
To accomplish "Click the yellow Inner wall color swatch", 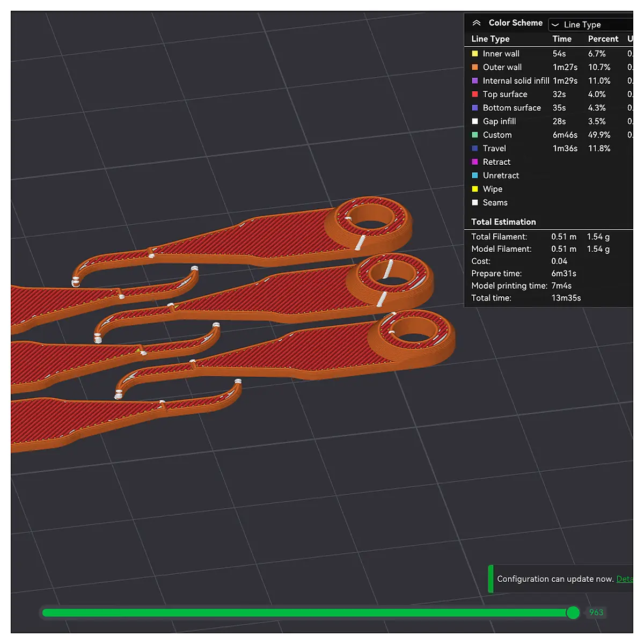I will pos(475,54).
